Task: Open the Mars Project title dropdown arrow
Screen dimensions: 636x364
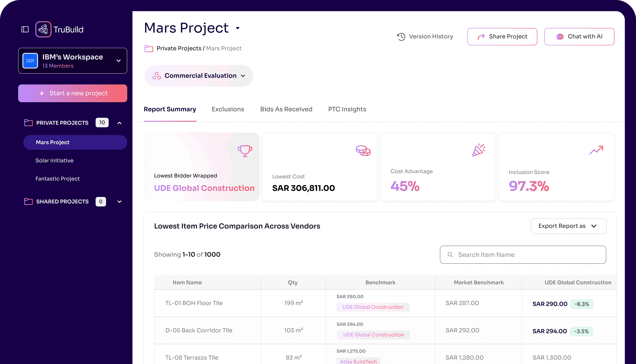Action: click(238, 28)
